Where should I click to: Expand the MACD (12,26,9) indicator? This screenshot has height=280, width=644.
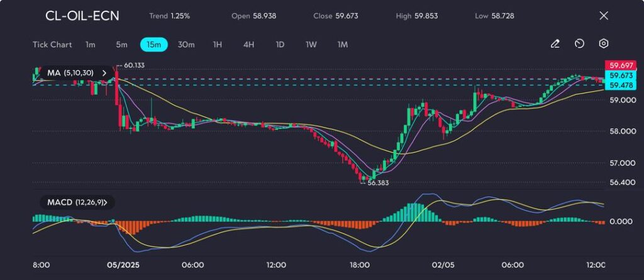click(105, 203)
